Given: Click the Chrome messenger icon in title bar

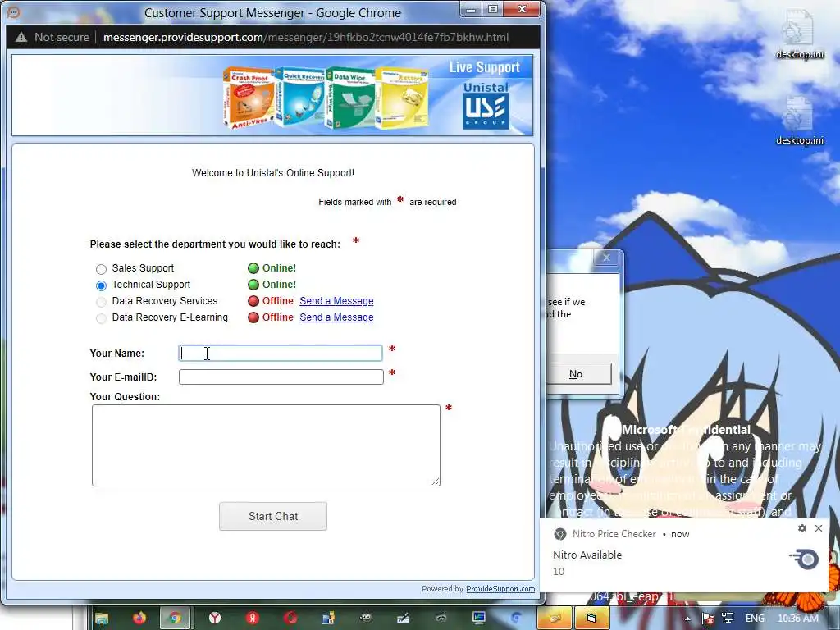Looking at the screenshot, I should point(15,11).
